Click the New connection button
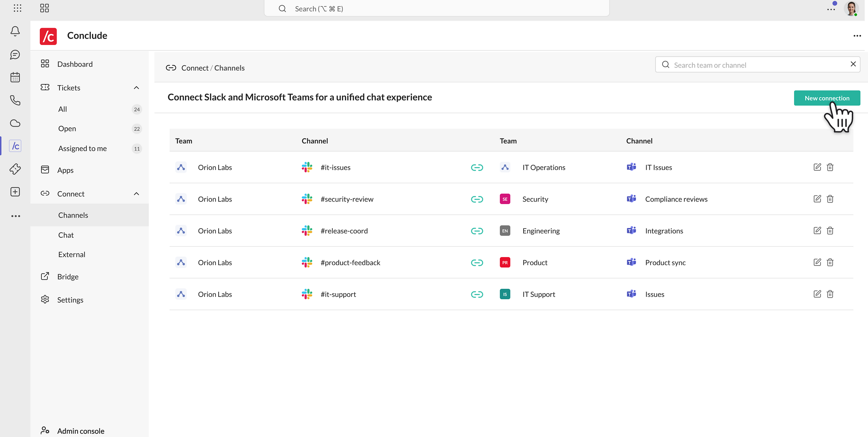Screen dimensions: 868x437 point(827,98)
